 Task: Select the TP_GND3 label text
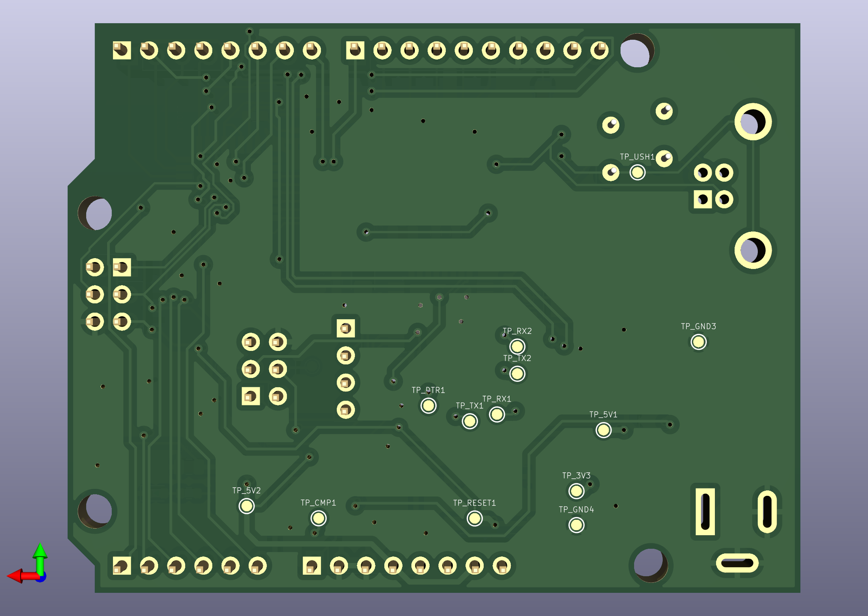[698, 327]
